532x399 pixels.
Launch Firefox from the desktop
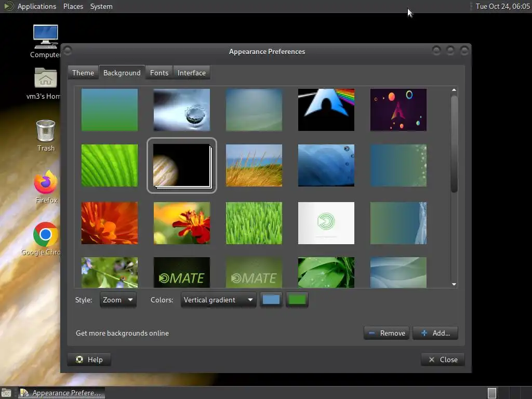46,187
